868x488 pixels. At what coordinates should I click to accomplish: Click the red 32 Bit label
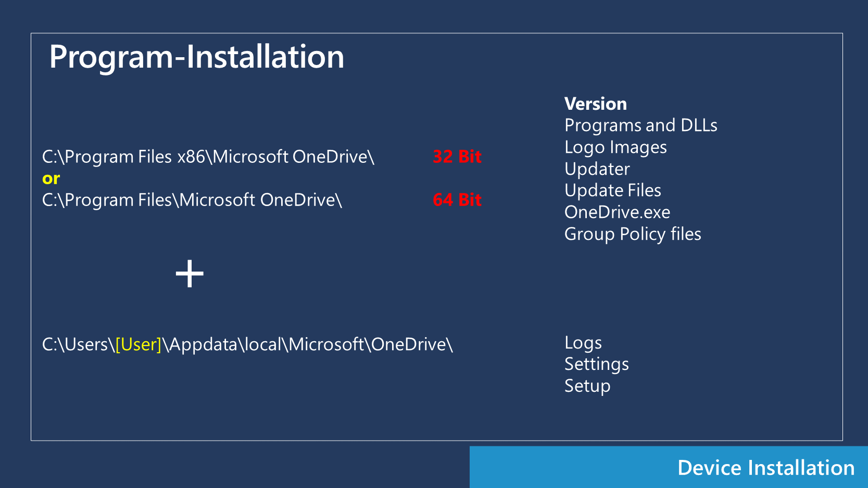tap(457, 157)
